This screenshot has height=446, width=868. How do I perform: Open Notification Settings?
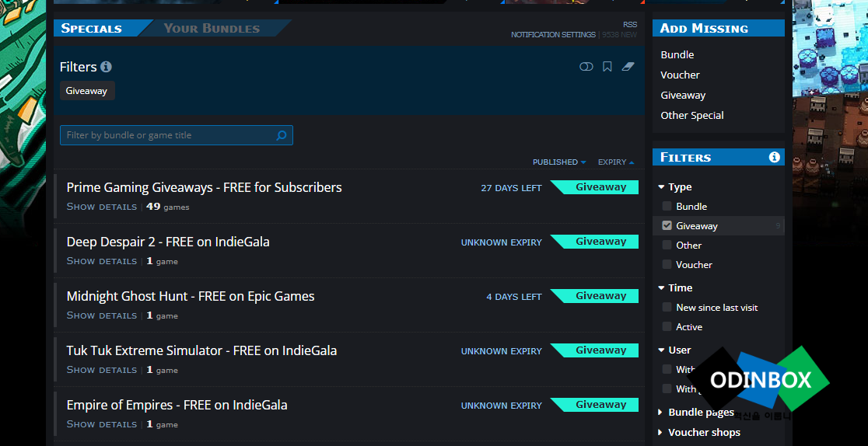click(553, 35)
